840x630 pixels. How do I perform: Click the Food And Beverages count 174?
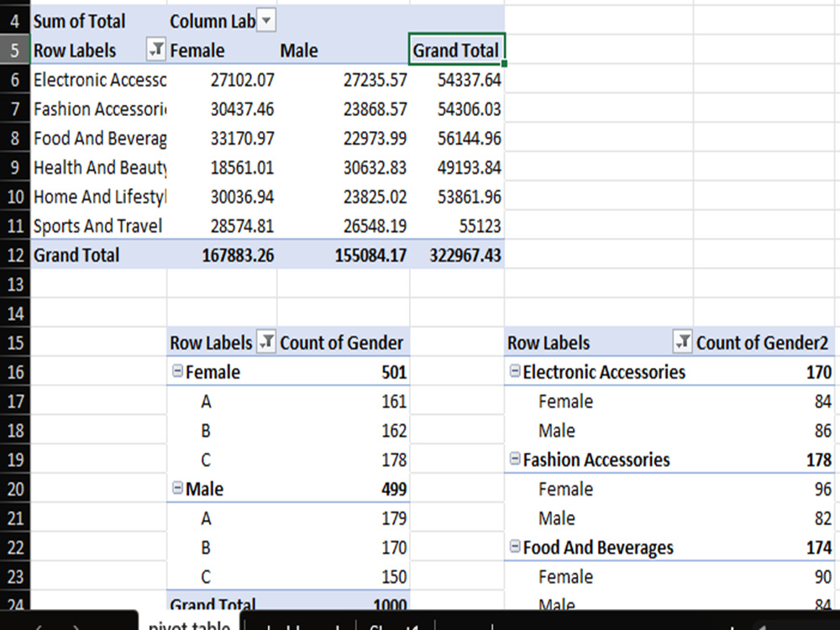(764, 548)
